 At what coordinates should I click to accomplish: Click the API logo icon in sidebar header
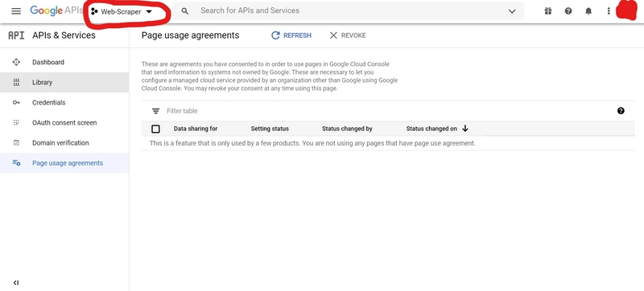coord(16,35)
